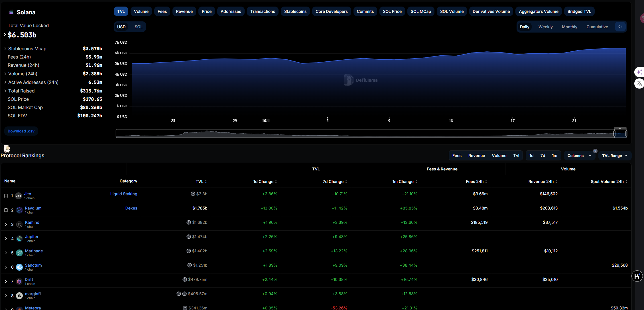This screenshot has width=644, height=310.
Task: Bookmark the Raydium protocol row
Action: click(x=6, y=210)
